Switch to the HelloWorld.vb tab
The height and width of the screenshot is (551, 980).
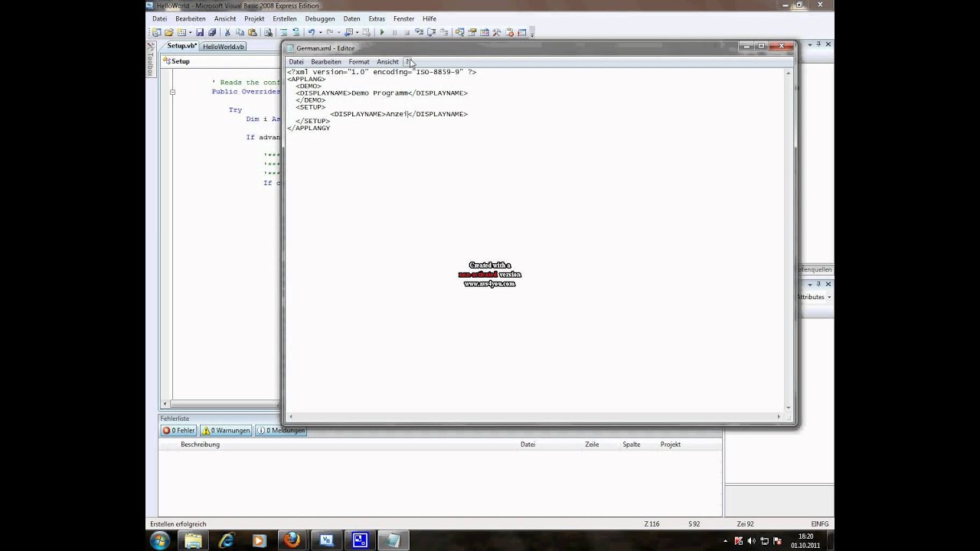coord(224,47)
